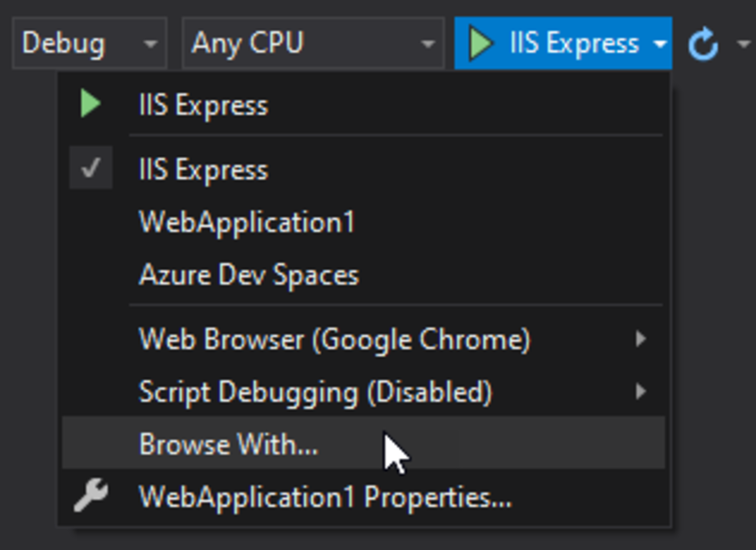756x550 pixels.
Task: Click the blue refresh browser icon
Action: (702, 43)
